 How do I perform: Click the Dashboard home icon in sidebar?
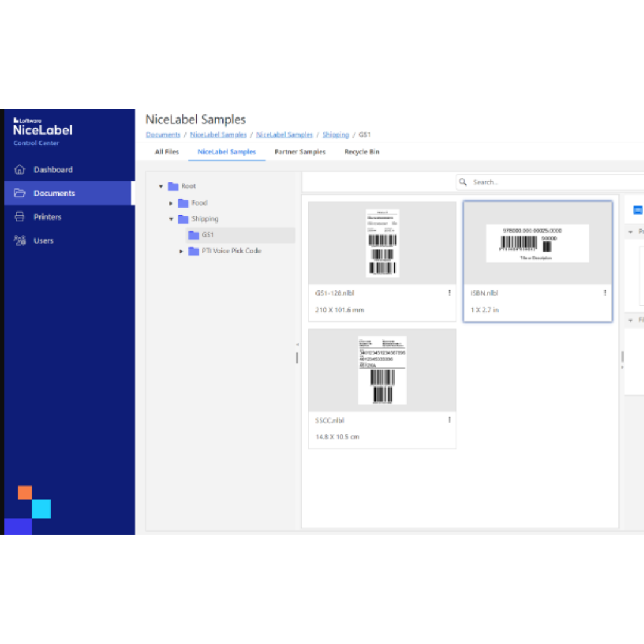point(20,170)
